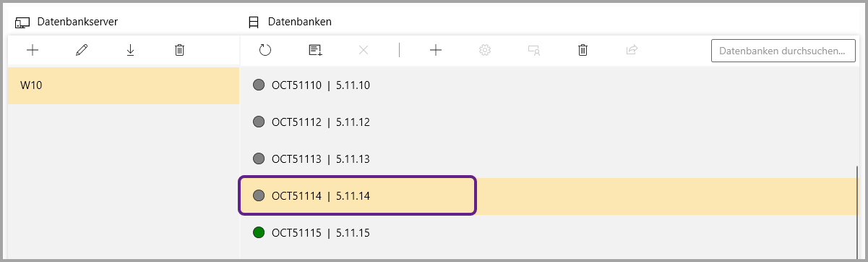Select the W10 database server
868x262 pixels.
click(124, 85)
